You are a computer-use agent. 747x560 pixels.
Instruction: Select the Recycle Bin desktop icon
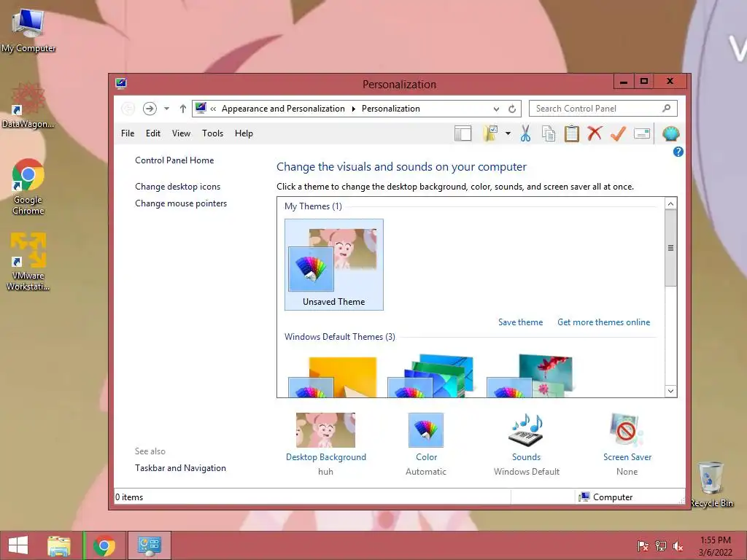[x=711, y=484]
